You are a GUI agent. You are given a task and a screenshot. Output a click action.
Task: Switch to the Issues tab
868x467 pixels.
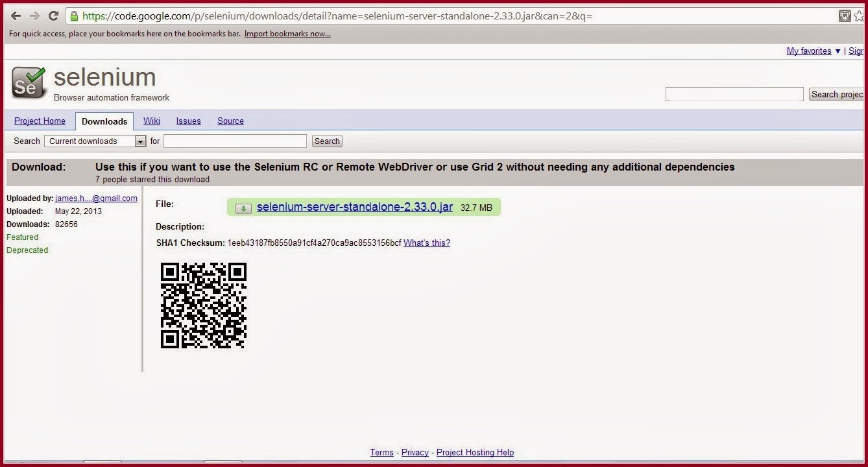tap(189, 121)
